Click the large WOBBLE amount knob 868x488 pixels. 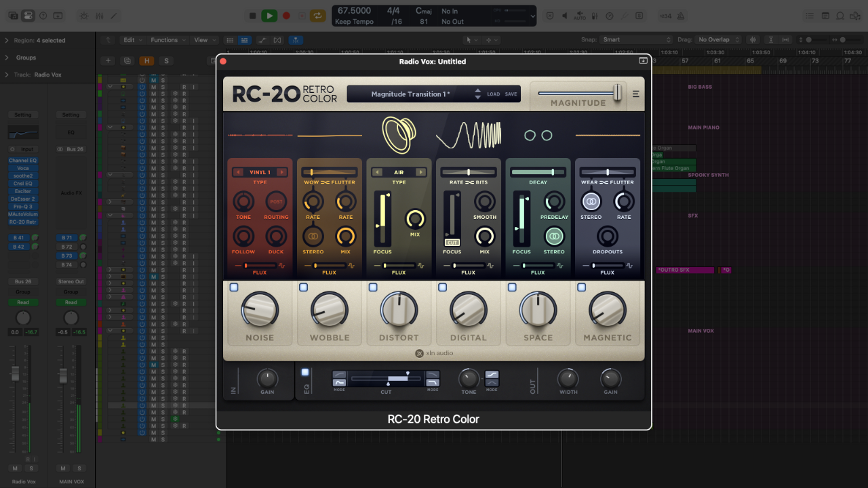pyautogui.click(x=330, y=310)
